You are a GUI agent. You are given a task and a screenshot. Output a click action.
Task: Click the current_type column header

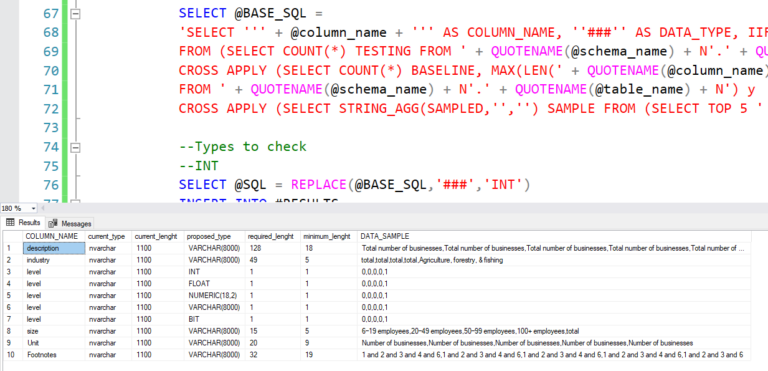[x=108, y=237]
